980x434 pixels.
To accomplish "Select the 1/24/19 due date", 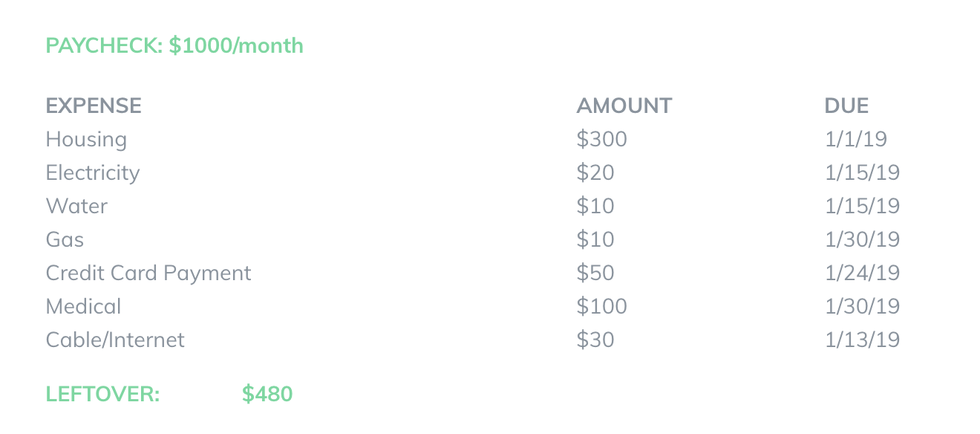I will 862,273.
